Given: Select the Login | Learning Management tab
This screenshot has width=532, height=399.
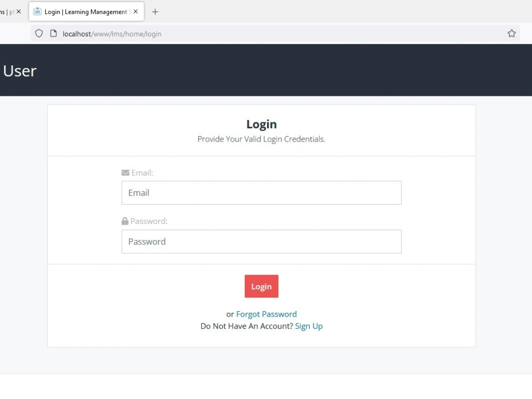Looking at the screenshot, I should pos(87,12).
